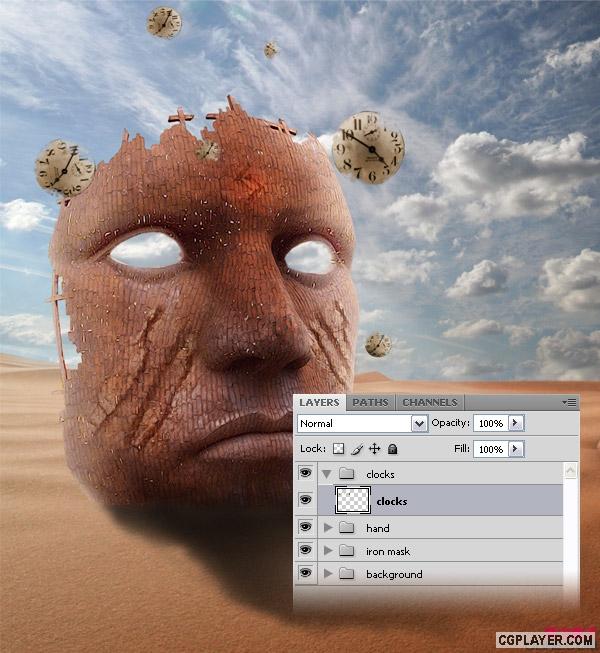600x653 pixels.
Task: Hide the hand group eye
Action: (x=306, y=527)
